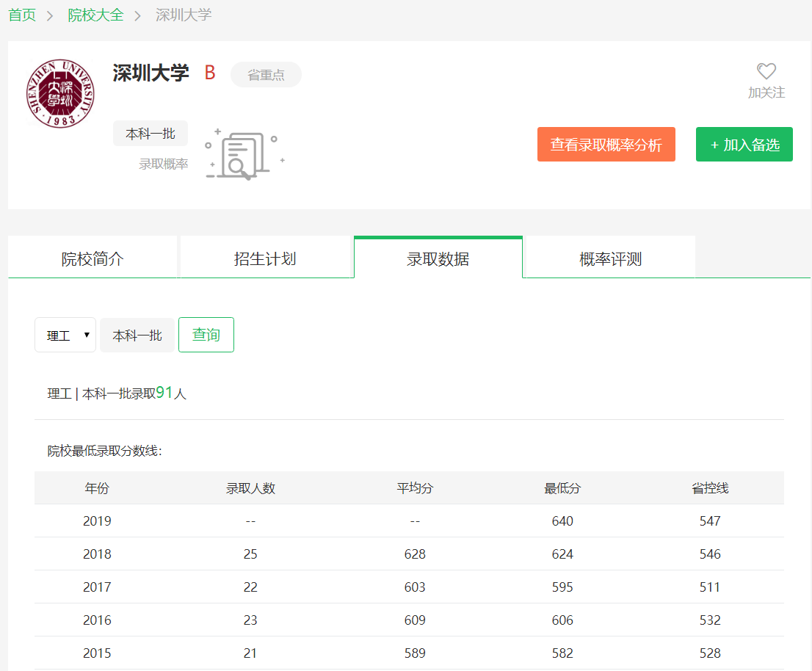Click the 2019 row in score table
812x671 pixels.
pyautogui.click(x=97, y=521)
